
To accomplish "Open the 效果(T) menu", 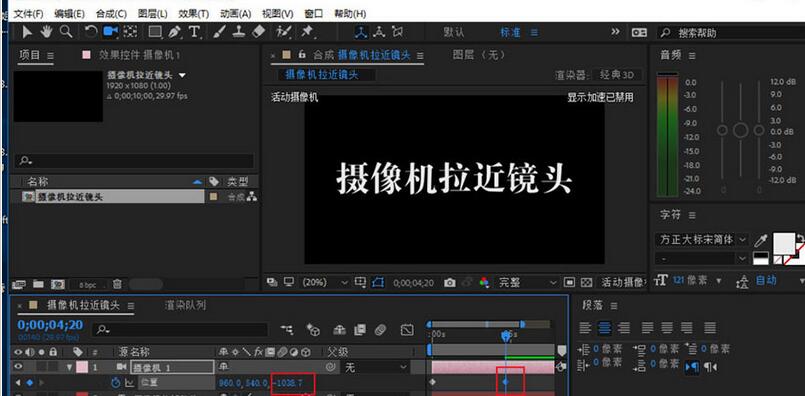I will point(194,13).
